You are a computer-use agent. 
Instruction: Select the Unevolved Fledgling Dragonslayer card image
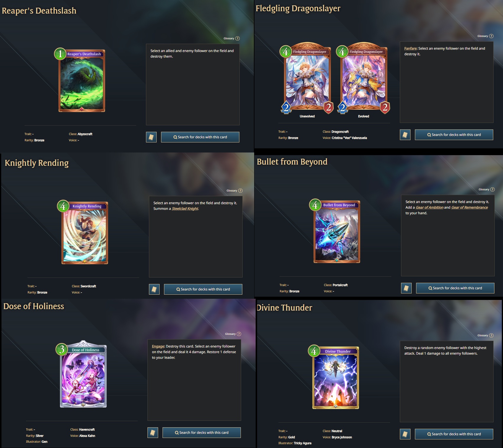(x=307, y=78)
